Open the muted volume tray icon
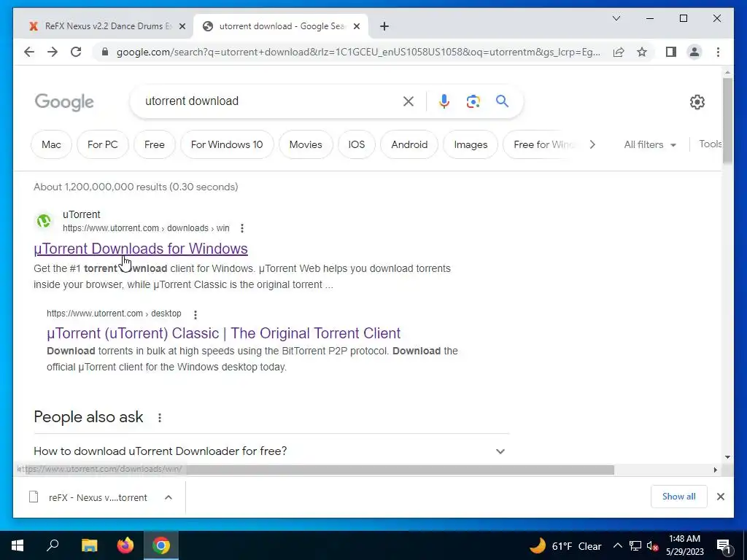747x560 pixels. coord(652,545)
